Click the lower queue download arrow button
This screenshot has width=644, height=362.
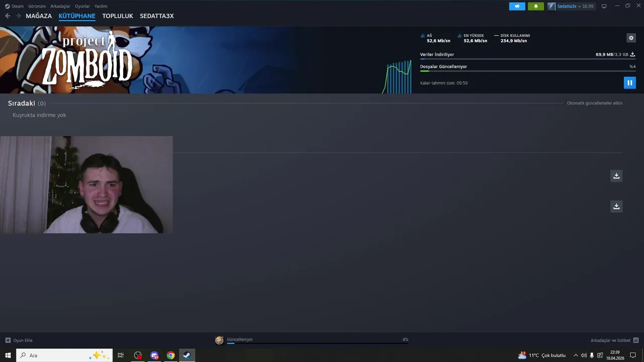tap(616, 206)
